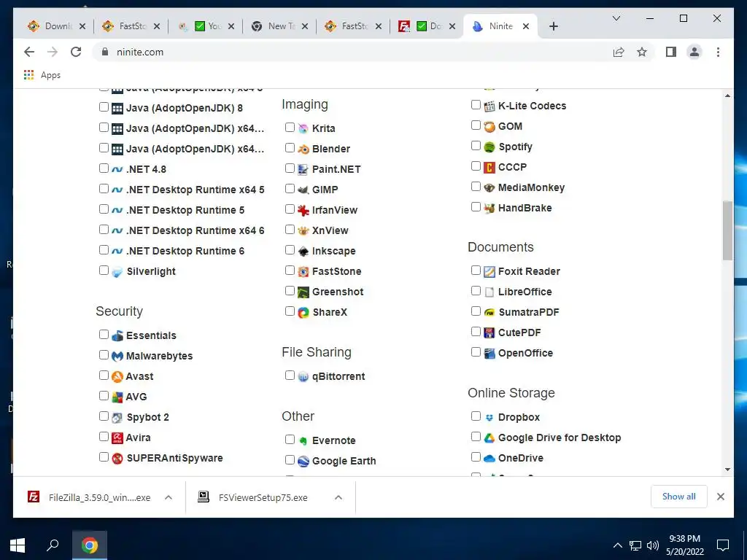Open the Apps bookmarks shortcut
The image size is (747, 560).
tap(42, 75)
